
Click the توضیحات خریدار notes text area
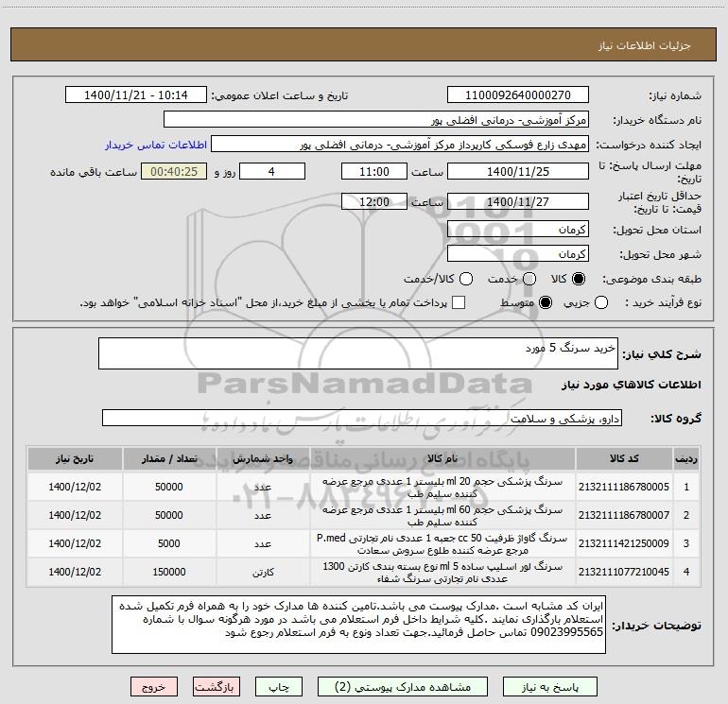pyautogui.click(x=359, y=625)
